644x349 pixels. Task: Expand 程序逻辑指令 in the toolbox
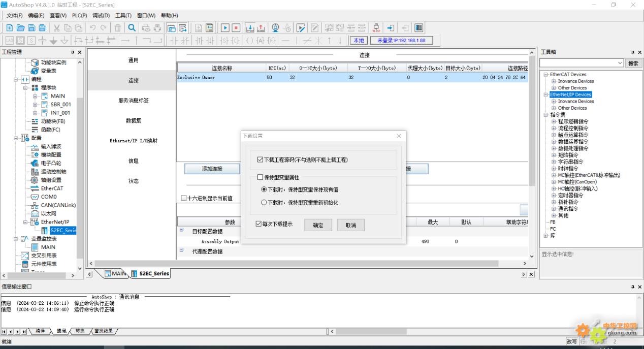tap(554, 121)
